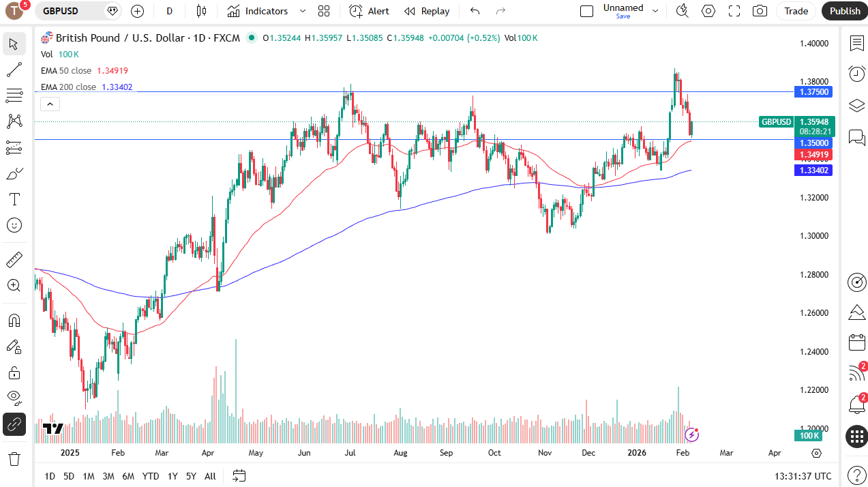Open the right sidebar mountain chart icon
Image resolution: width=868 pixels, height=487 pixels.
point(856,312)
